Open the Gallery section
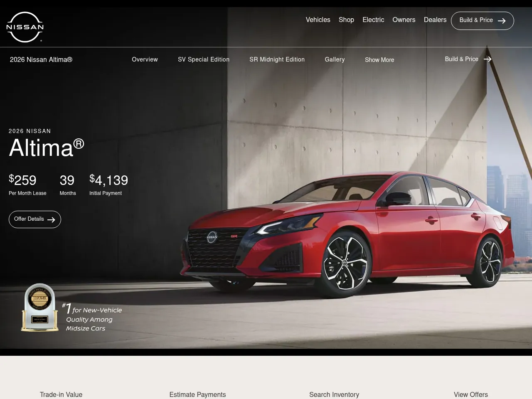 tap(335, 59)
